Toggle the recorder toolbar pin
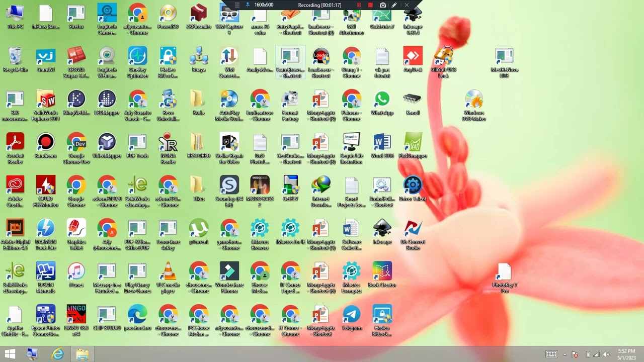This screenshot has height=362, width=644. 247,5
